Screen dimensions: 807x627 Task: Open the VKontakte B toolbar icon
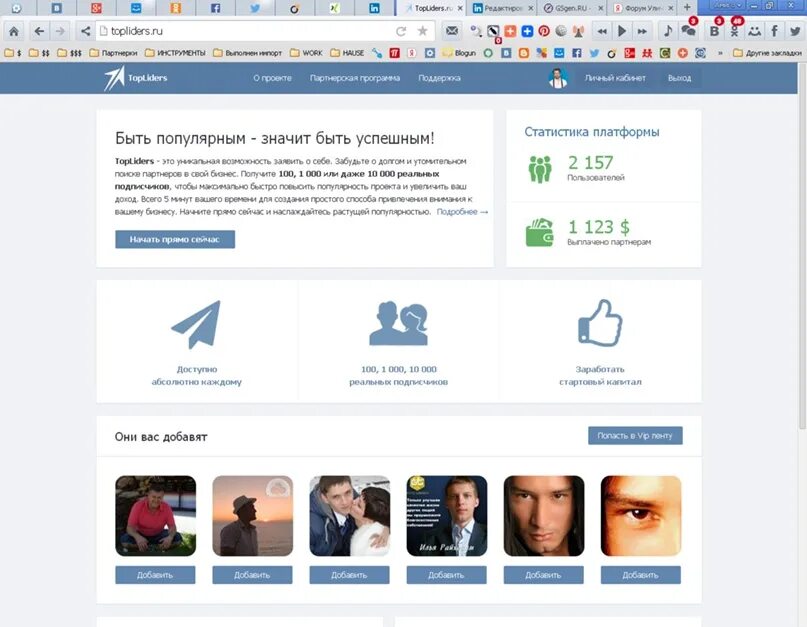pos(714,31)
